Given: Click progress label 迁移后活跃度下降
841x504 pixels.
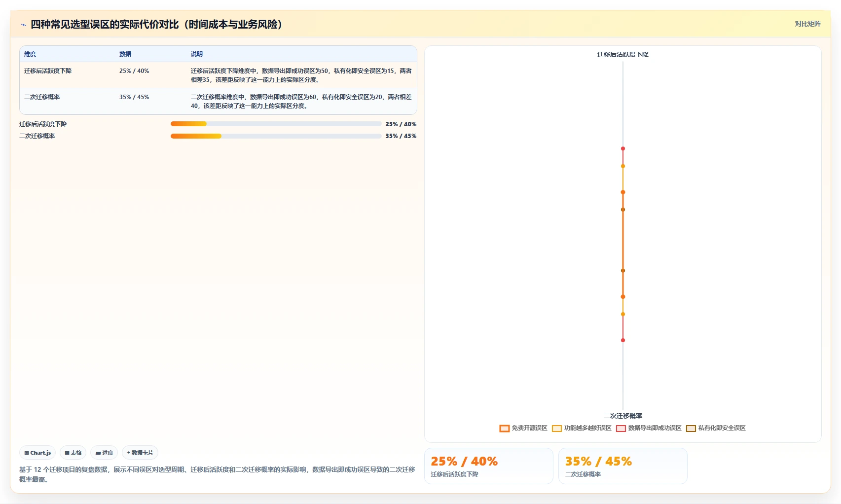Looking at the screenshot, I should click(43, 124).
